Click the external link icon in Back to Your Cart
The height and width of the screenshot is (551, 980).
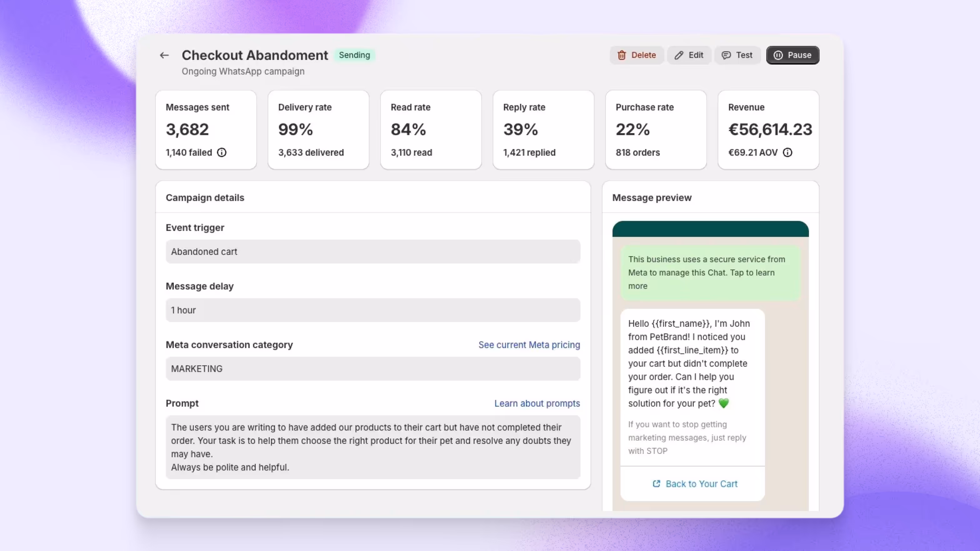click(656, 484)
